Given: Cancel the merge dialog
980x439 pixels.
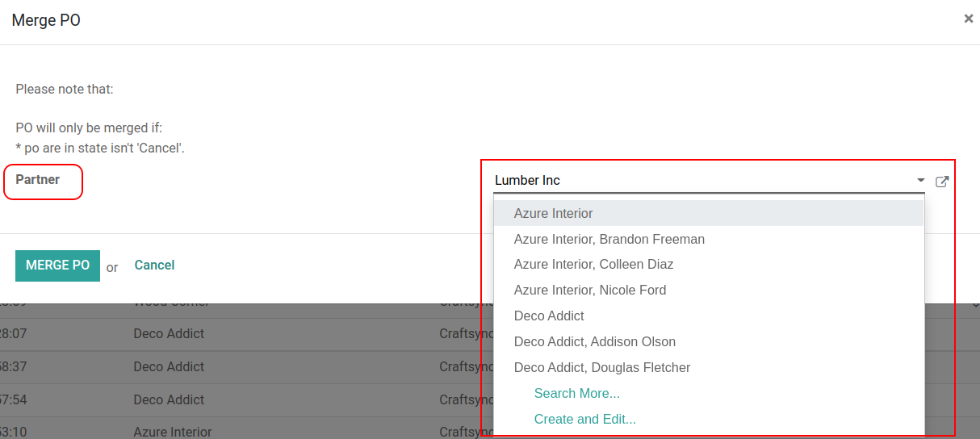Looking at the screenshot, I should click(154, 265).
